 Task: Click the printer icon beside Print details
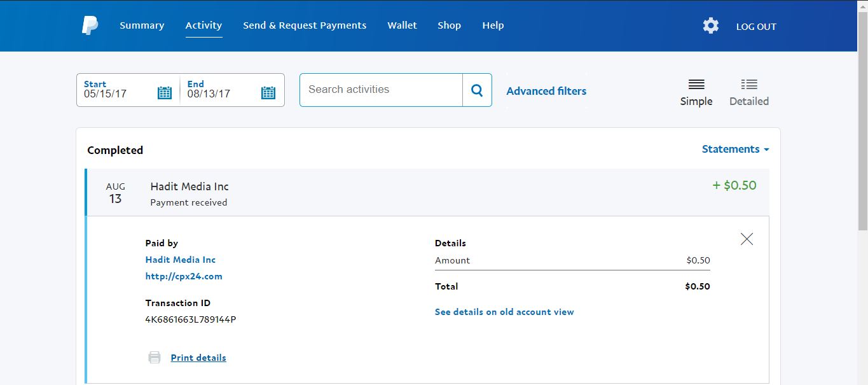click(155, 358)
